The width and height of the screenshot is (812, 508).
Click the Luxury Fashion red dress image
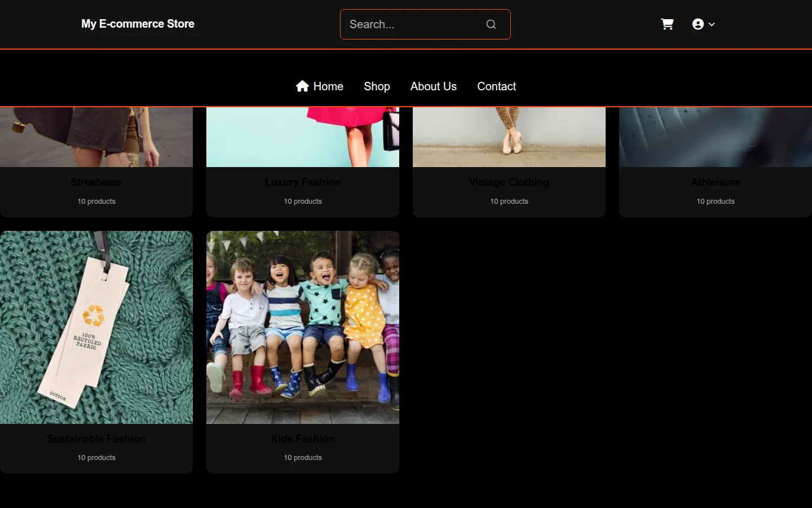click(x=303, y=137)
